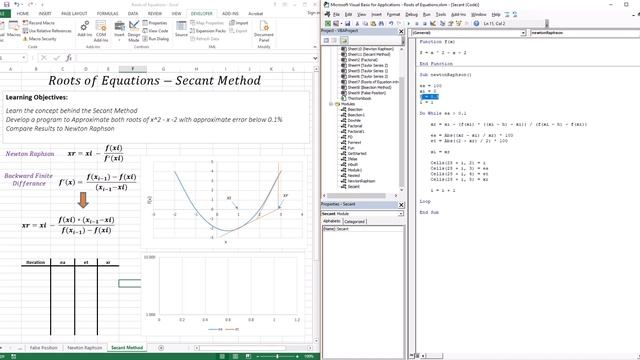The image size is (640, 360).
Task: Select the Bisection module
Action: point(352,109)
